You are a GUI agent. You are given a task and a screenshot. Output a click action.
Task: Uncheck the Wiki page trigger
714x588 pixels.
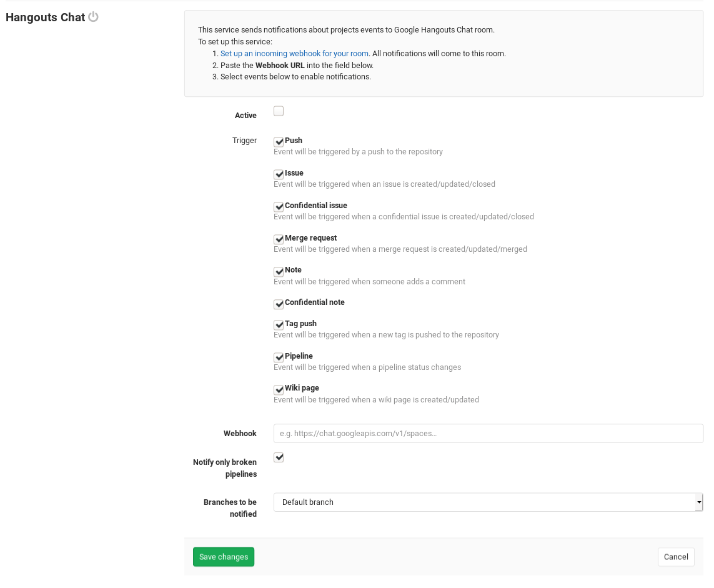279,389
